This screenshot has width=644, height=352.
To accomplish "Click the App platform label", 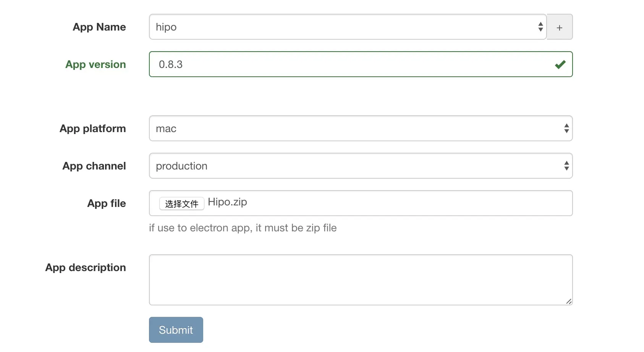I will (92, 129).
